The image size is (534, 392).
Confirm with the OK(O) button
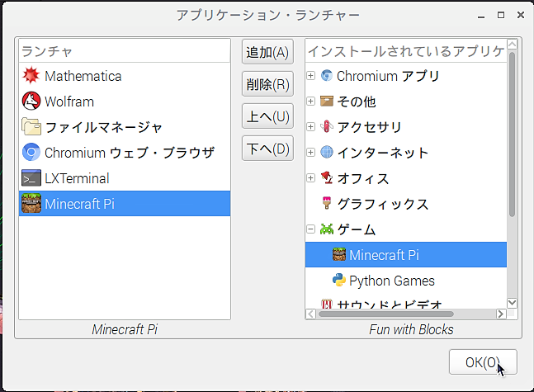(483, 362)
